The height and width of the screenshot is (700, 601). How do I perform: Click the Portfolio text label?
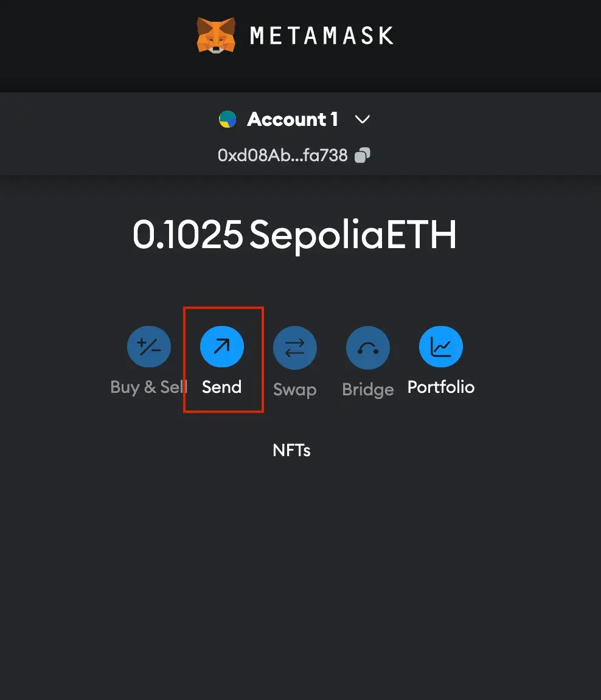441,387
